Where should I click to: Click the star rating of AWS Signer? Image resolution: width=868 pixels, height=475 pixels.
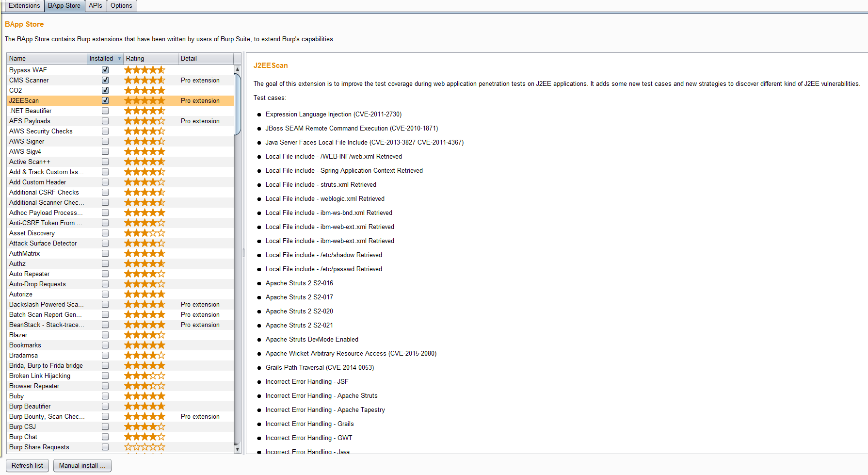click(145, 141)
